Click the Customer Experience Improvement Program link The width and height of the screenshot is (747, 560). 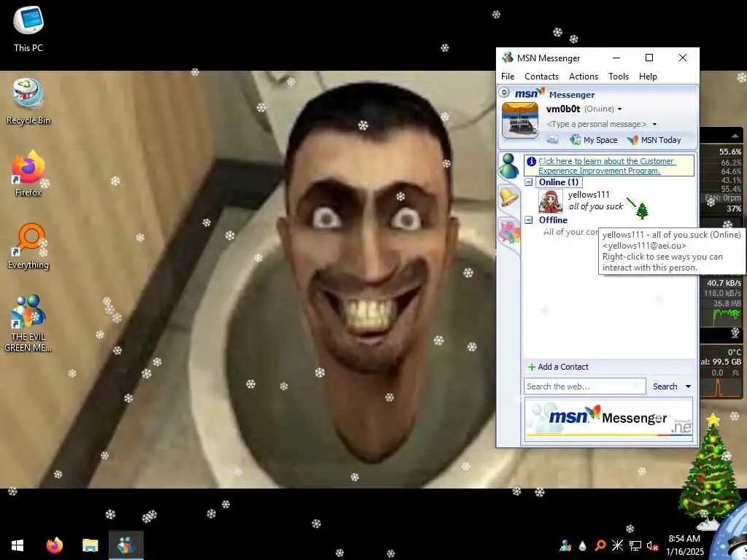(607, 166)
